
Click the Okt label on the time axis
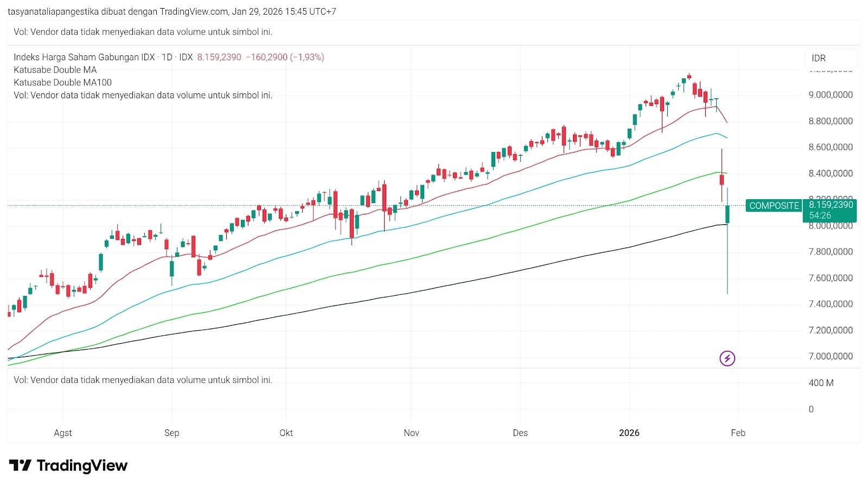click(x=286, y=433)
